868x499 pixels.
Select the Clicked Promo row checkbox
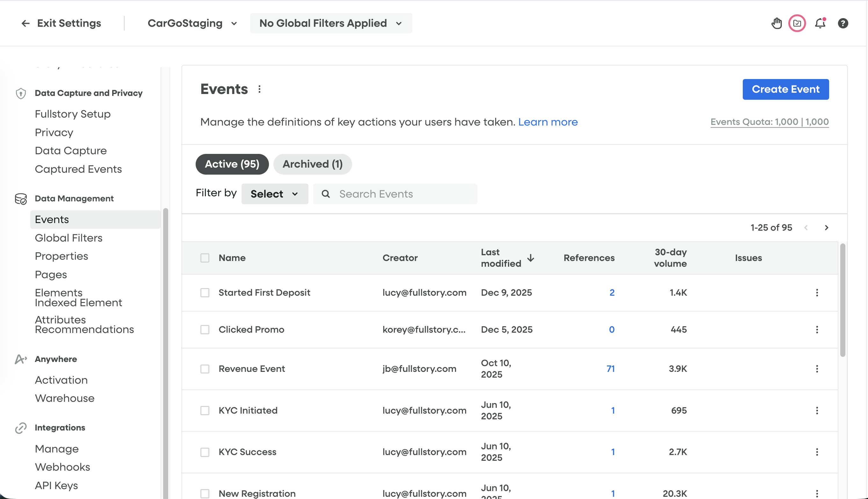(205, 330)
